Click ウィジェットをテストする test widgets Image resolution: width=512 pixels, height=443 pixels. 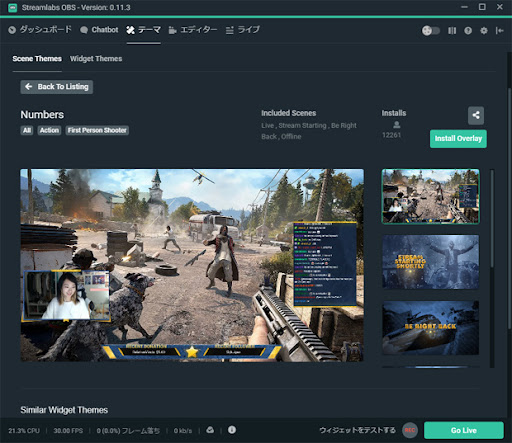pos(357,430)
